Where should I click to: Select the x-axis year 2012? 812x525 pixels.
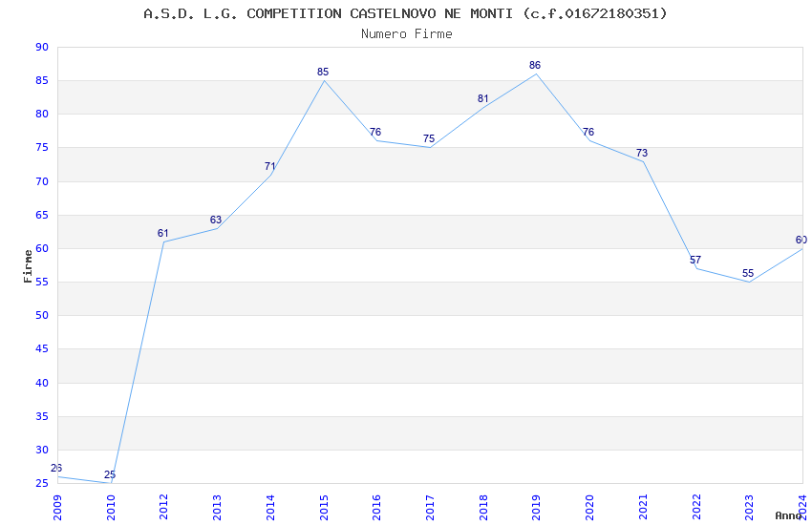tap(163, 508)
